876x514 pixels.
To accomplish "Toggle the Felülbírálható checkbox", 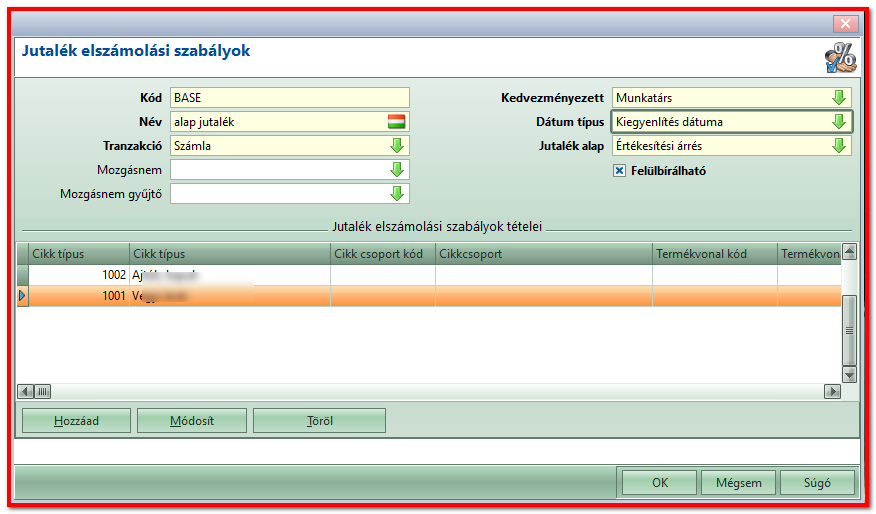I will click(x=619, y=171).
